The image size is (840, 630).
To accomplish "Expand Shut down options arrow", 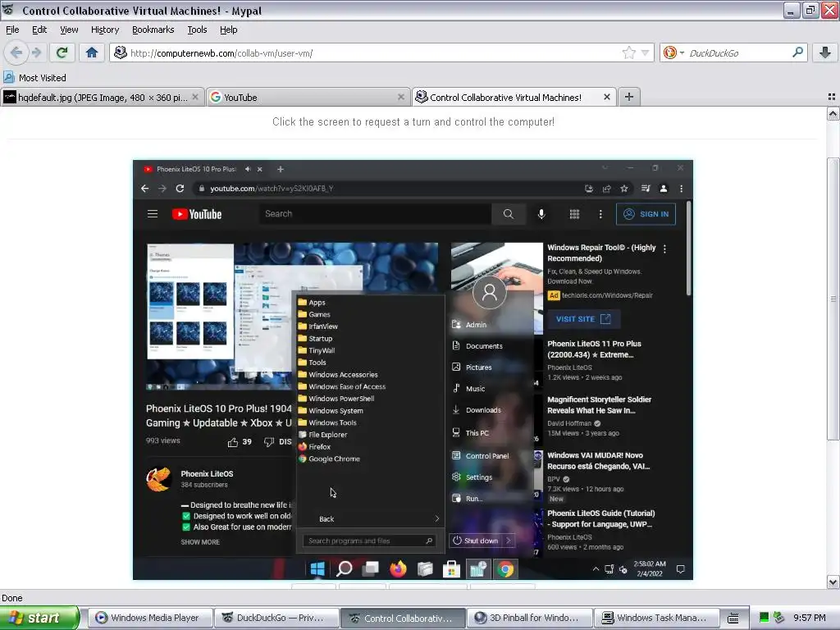I will (x=508, y=541).
